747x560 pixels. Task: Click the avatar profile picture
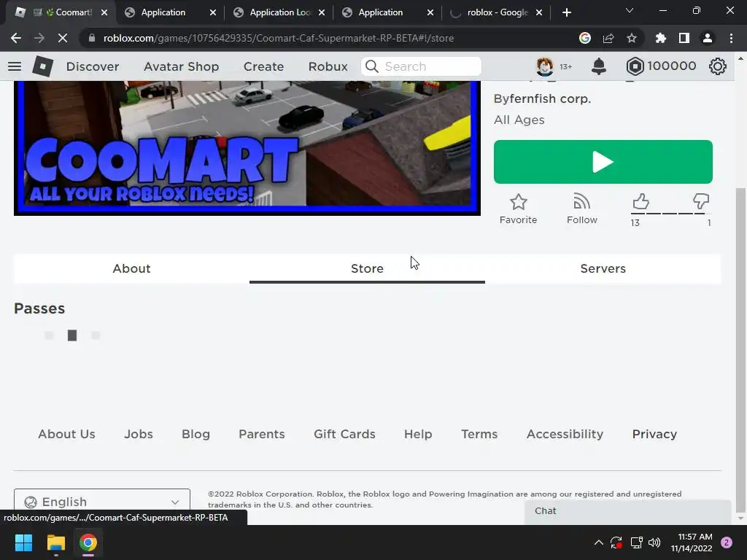pos(544,66)
